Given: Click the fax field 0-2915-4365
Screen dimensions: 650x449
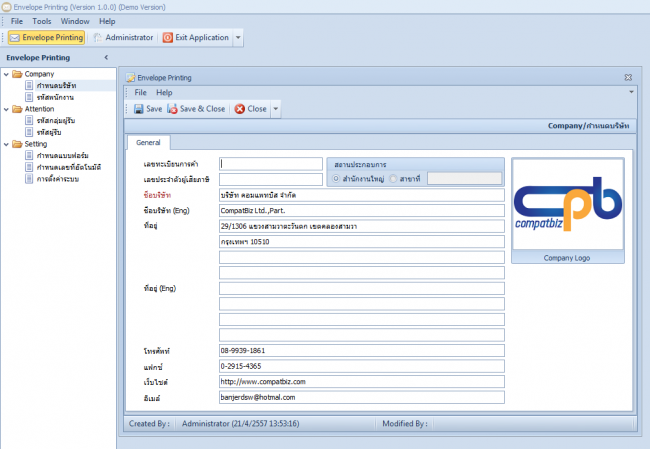Looking at the screenshot, I should point(361,366).
